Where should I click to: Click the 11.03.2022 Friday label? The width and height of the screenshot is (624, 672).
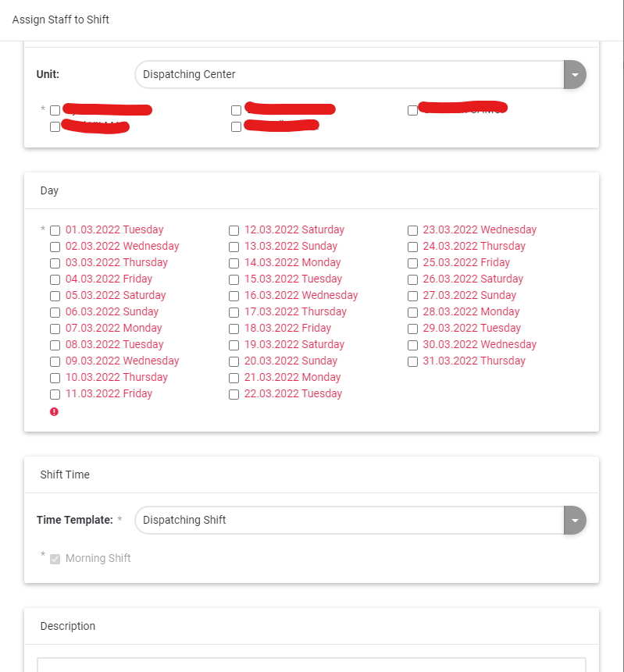click(x=109, y=394)
